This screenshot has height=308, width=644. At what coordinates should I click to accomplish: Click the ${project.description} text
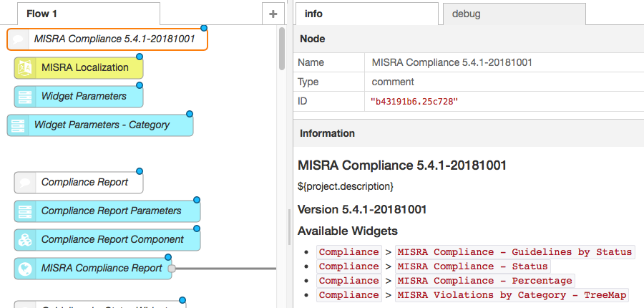[x=346, y=186]
